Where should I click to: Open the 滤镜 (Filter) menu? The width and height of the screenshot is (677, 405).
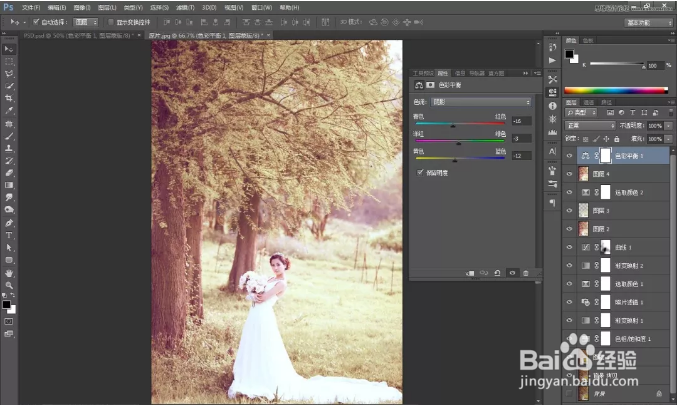point(185,7)
